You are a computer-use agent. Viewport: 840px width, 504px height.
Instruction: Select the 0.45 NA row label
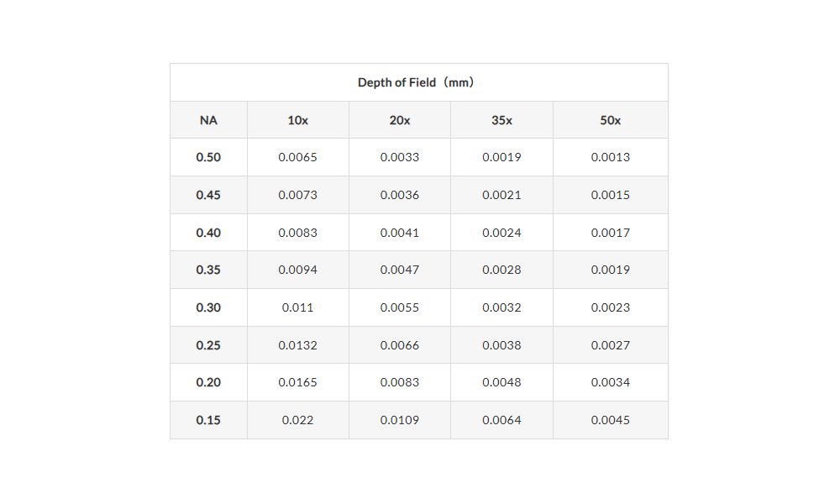[208, 195]
